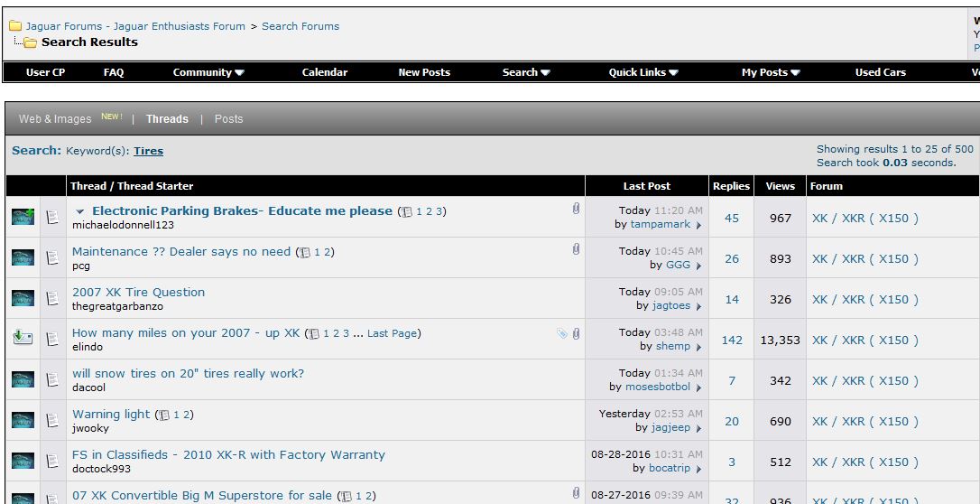The width and height of the screenshot is (980, 504).
Task: Click the multipage icon in Electronic Parking Brakes thread
Action: pos(407,212)
